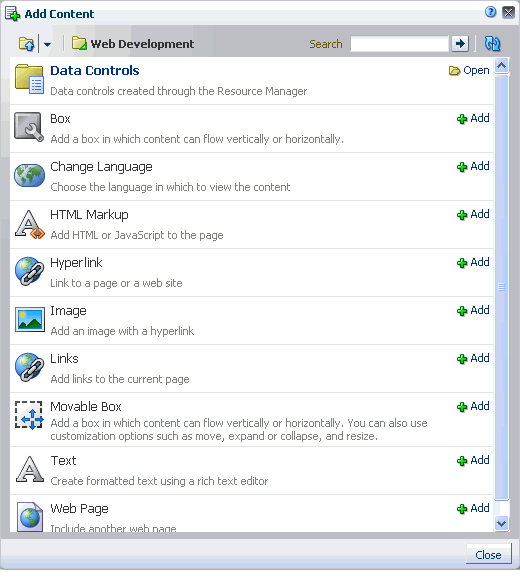
Task: Add the Change Language component
Action: click(x=480, y=166)
